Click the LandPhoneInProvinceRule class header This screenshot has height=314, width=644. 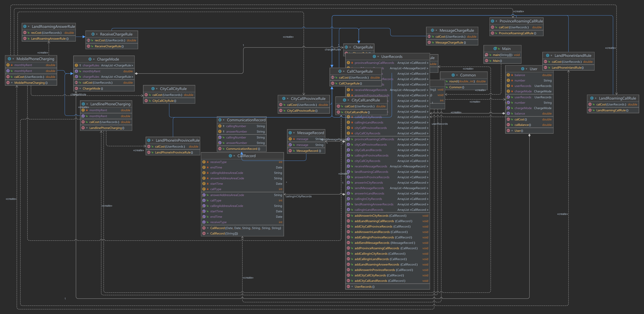[x=178, y=140]
